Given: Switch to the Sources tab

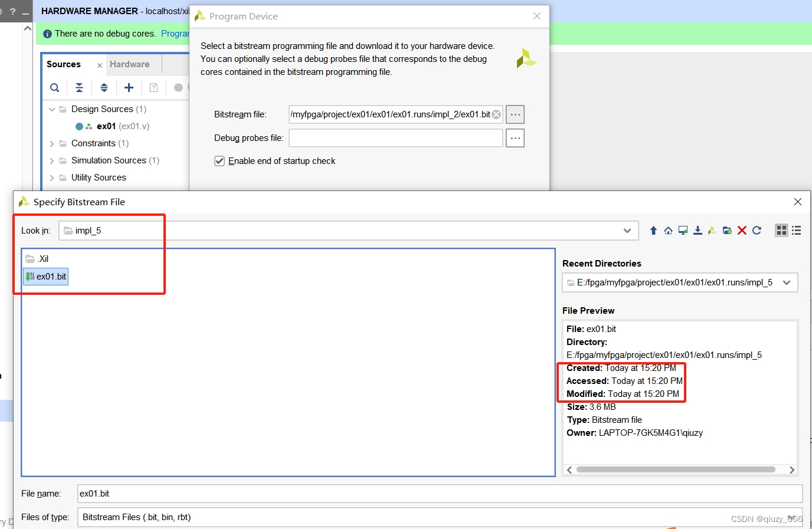Looking at the screenshot, I should click(64, 64).
